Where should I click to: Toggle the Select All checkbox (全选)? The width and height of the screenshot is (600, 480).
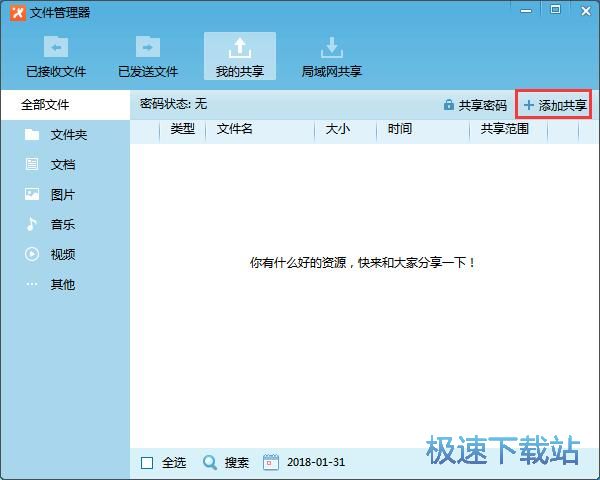[147, 462]
